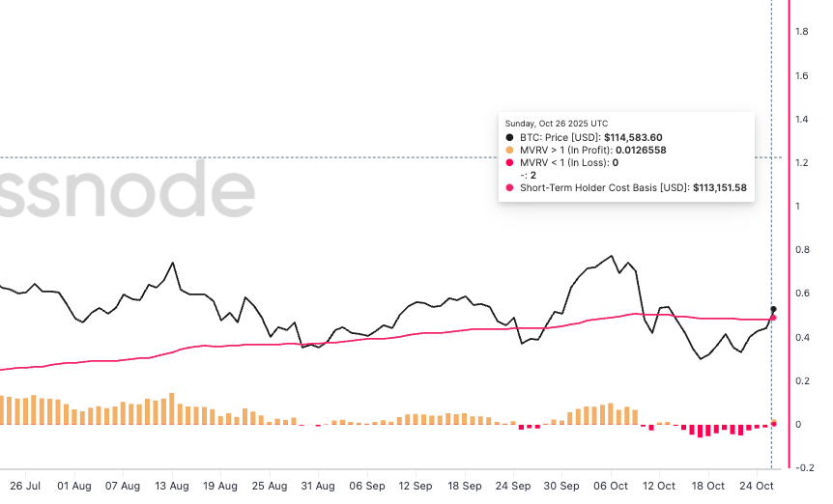
Task: Click the 24 Oct date on the x-axis
Action: pyautogui.click(x=757, y=486)
